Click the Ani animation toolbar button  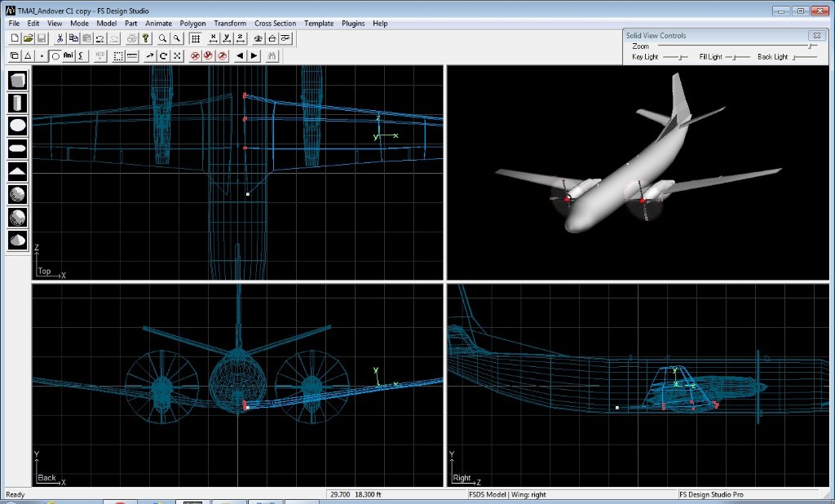pyautogui.click(x=68, y=55)
